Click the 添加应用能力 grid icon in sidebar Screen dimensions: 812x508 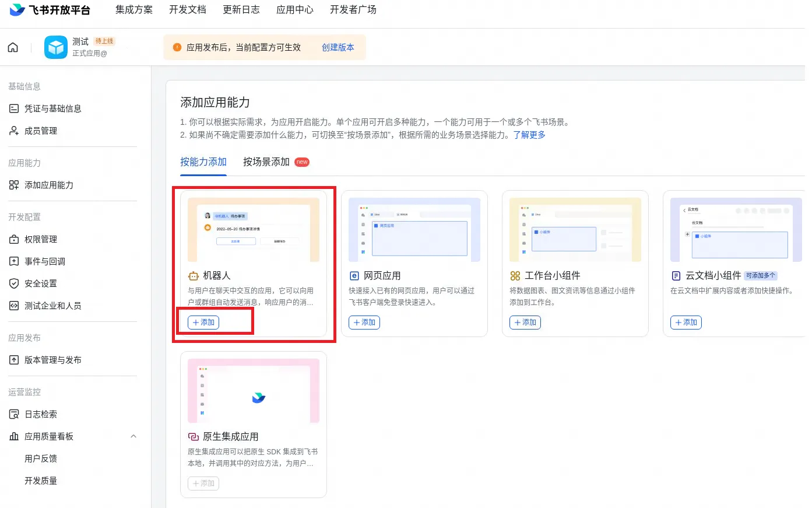[x=14, y=185]
